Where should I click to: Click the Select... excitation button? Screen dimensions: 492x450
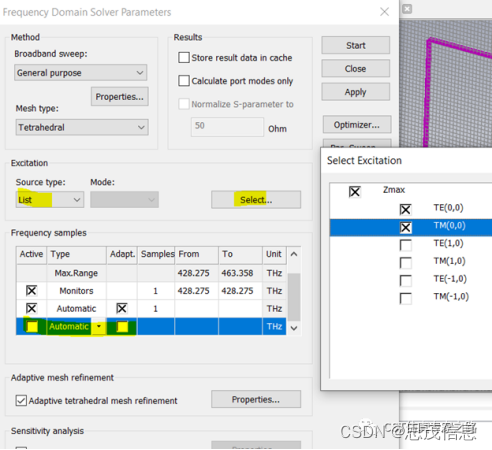coord(256,200)
